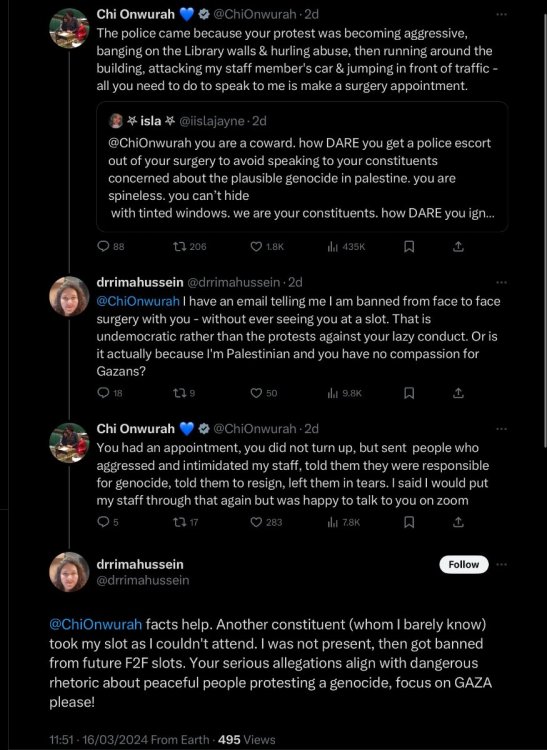Bookmark Chi Onwurah's first tweet
This screenshot has width=547, height=750.
coord(409,246)
